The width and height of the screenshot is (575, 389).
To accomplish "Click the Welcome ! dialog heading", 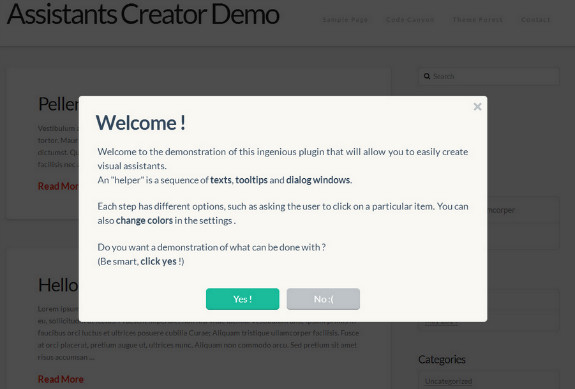I will pyautogui.click(x=140, y=122).
